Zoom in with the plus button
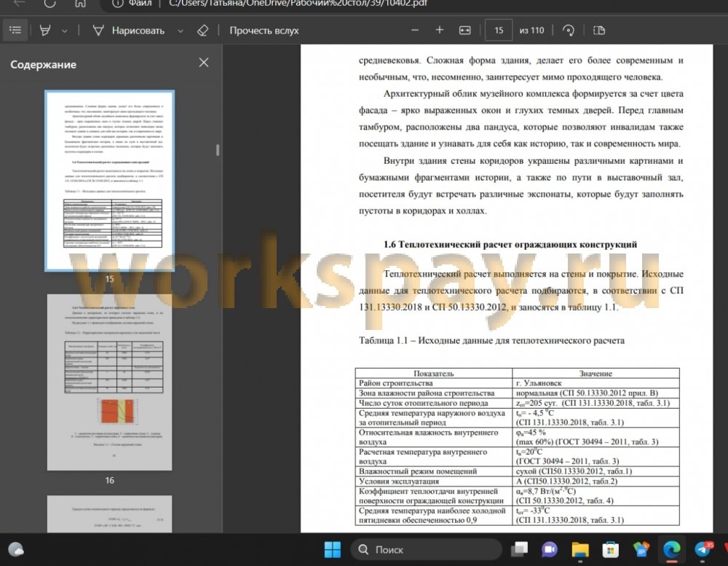Image resolution: width=728 pixels, height=566 pixels. point(439,30)
